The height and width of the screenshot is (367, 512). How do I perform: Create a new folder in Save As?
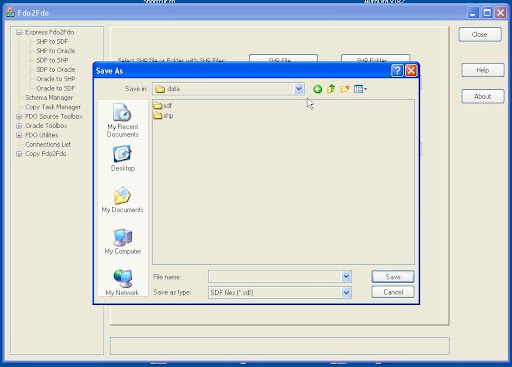[345, 89]
